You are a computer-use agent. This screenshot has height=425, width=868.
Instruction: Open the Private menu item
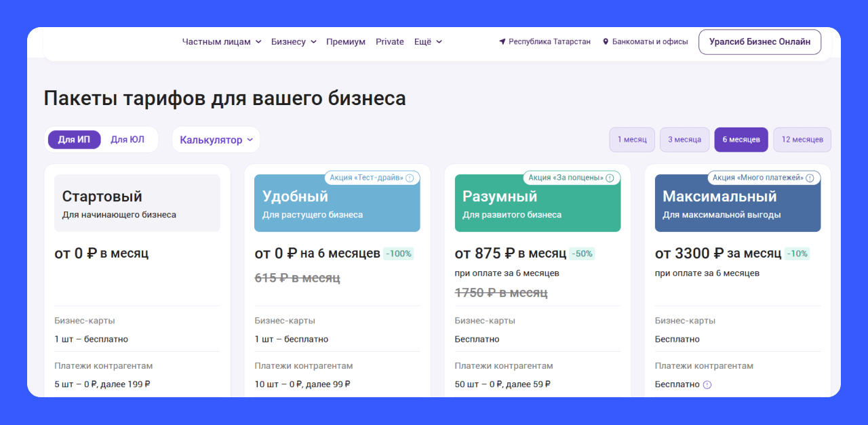tap(390, 41)
